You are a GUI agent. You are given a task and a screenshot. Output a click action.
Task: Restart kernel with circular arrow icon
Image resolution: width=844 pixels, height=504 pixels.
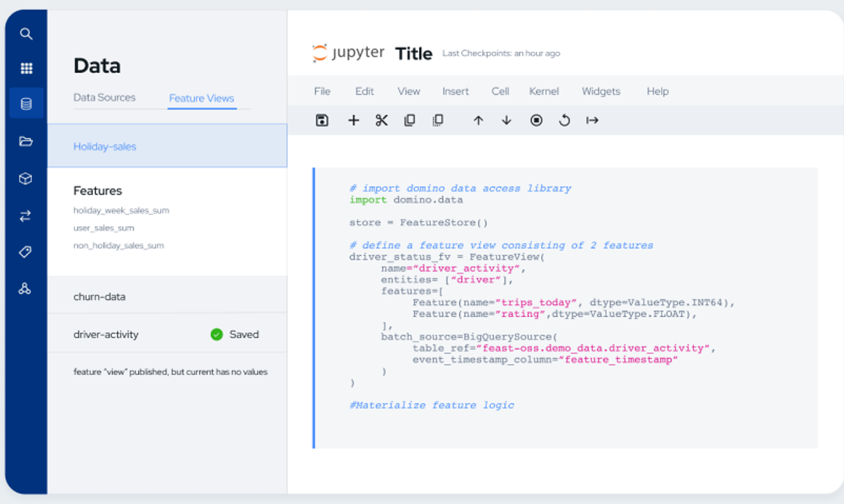click(564, 120)
